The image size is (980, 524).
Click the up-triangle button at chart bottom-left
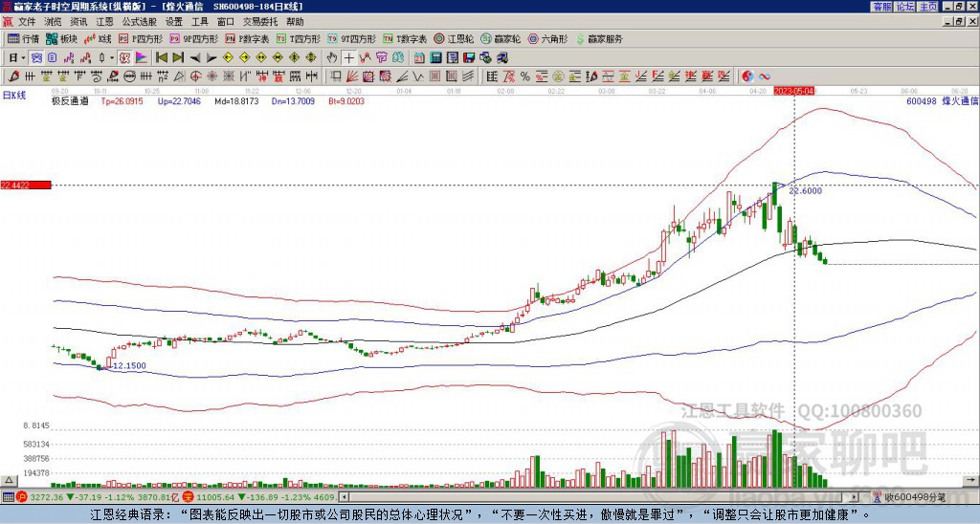9,480
